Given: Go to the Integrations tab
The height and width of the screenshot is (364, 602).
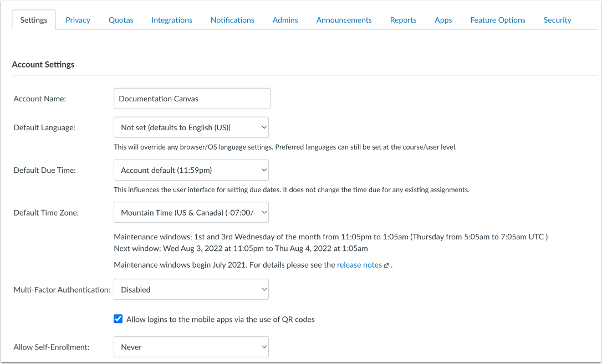Looking at the screenshot, I should 172,20.
